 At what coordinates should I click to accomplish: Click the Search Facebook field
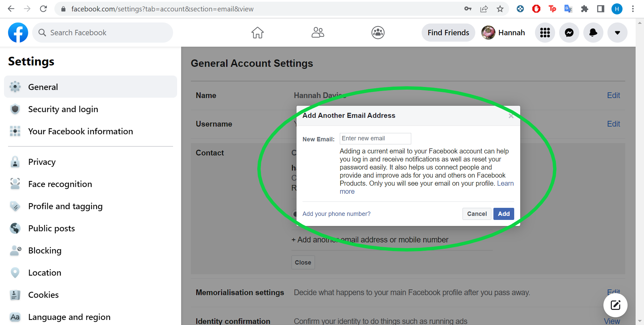[x=103, y=33]
